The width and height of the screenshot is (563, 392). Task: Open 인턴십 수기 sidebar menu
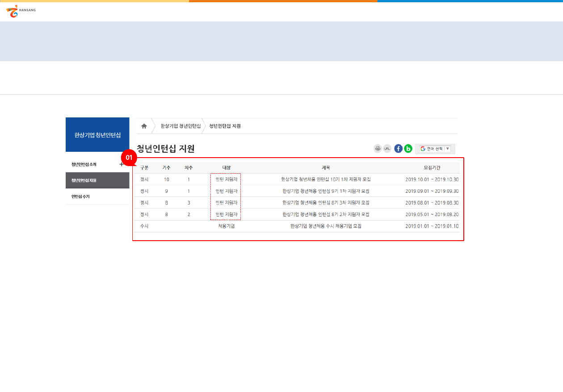(x=80, y=196)
